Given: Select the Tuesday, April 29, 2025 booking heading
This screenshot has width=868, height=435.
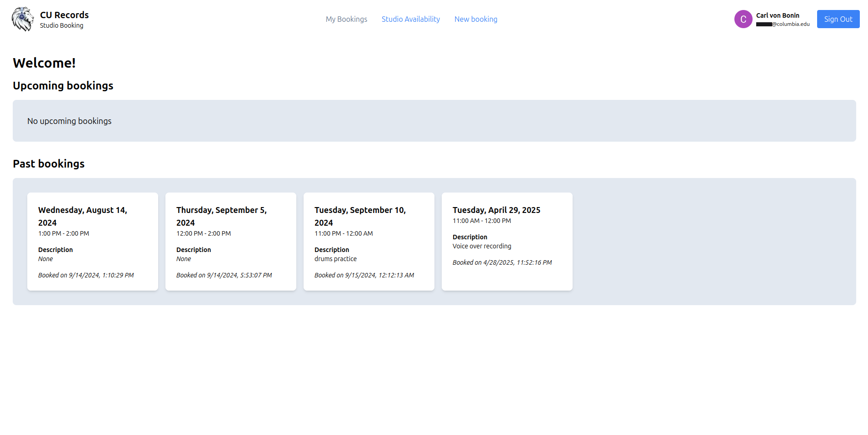Looking at the screenshot, I should pyautogui.click(x=496, y=210).
